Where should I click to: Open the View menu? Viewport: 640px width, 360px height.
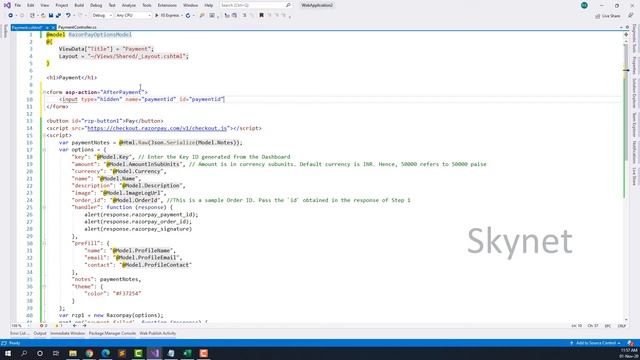click(x=44, y=5)
